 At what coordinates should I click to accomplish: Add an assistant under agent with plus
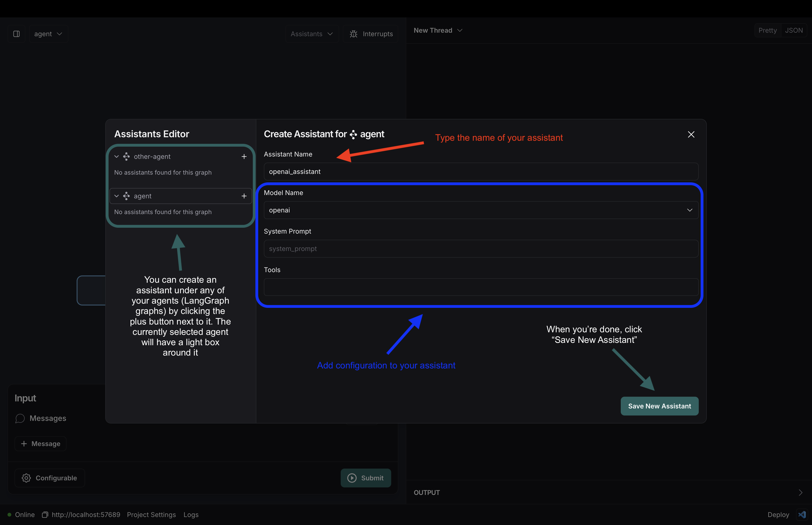click(x=244, y=196)
